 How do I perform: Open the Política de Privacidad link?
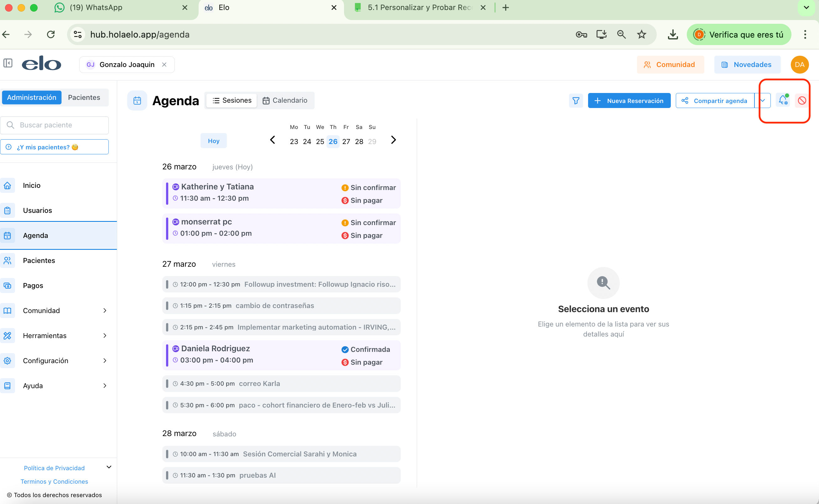click(54, 468)
